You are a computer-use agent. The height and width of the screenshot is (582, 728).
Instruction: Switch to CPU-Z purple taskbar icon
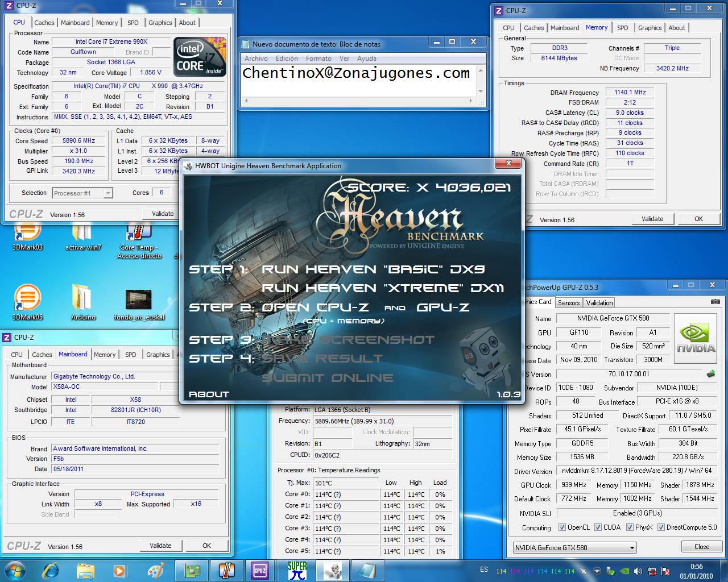pos(261,571)
